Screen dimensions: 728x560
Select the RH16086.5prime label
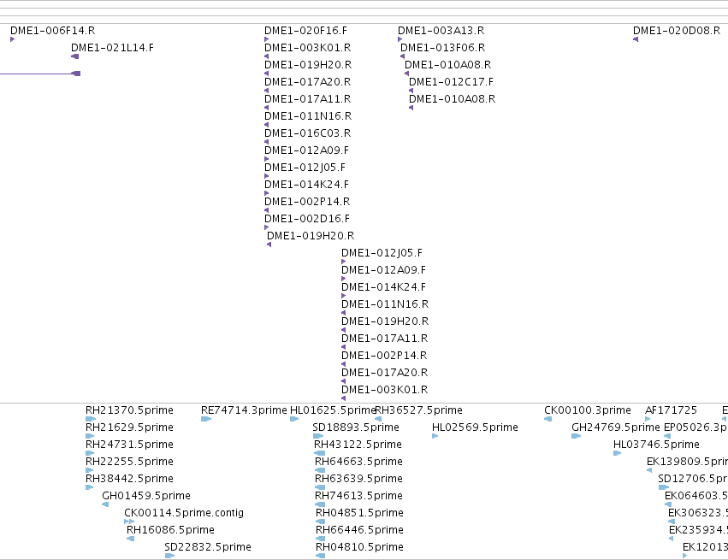click(170, 530)
